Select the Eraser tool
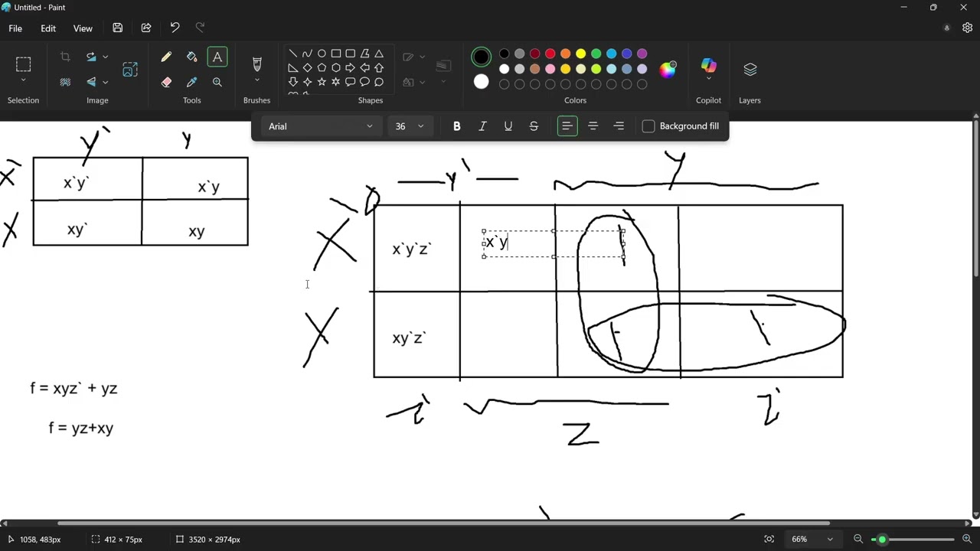980x551 pixels. [x=166, y=82]
